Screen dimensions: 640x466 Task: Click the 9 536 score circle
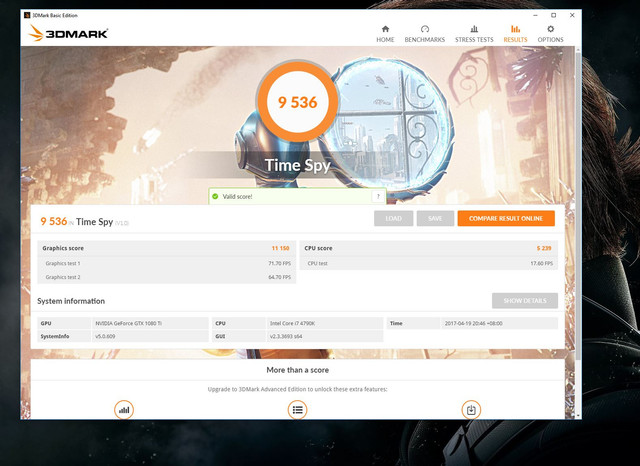297,102
